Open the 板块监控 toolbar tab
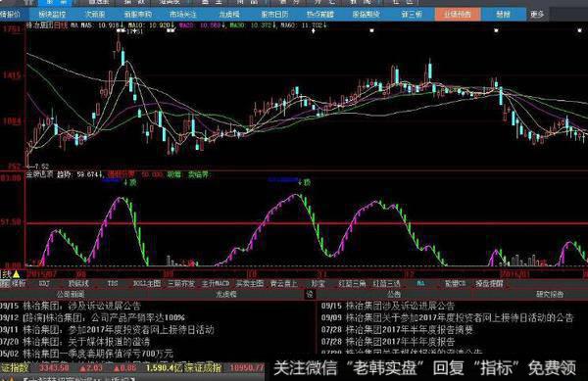The width and height of the screenshot is (588, 381). [52, 15]
